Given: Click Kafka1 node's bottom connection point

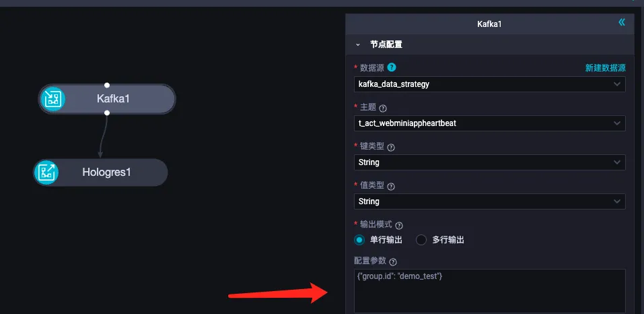Looking at the screenshot, I should coord(107,113).
